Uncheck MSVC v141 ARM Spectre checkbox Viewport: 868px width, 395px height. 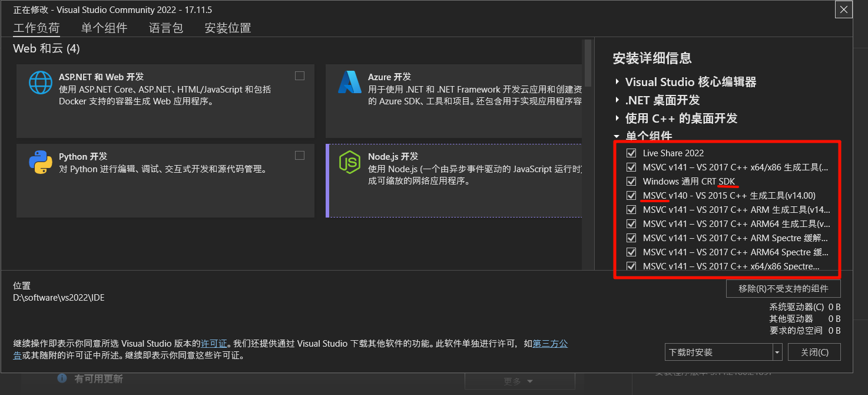[631, 238]
